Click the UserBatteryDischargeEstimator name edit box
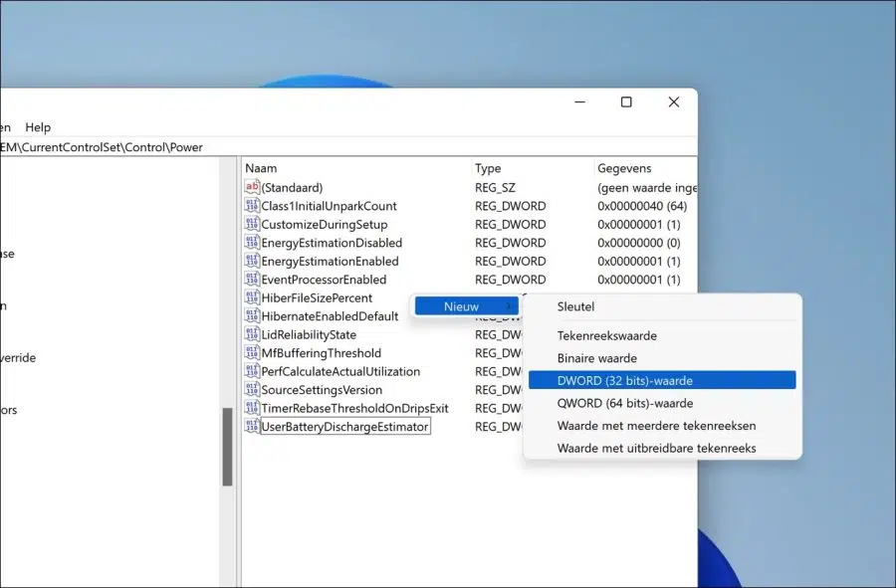896x588 pixels. click(x=345, y=427)
